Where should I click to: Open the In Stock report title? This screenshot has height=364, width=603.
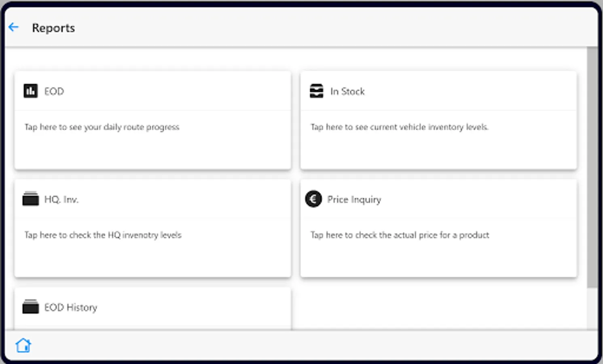tap(347, 91)
